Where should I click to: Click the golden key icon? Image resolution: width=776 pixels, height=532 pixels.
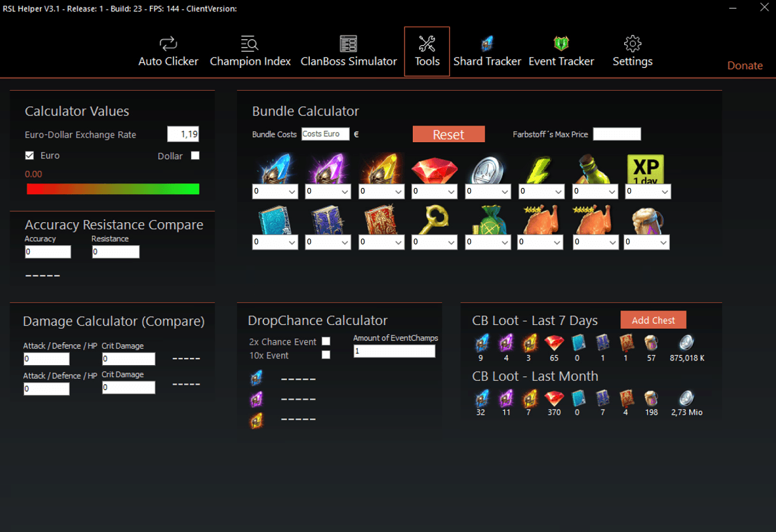tap(434, 220)
